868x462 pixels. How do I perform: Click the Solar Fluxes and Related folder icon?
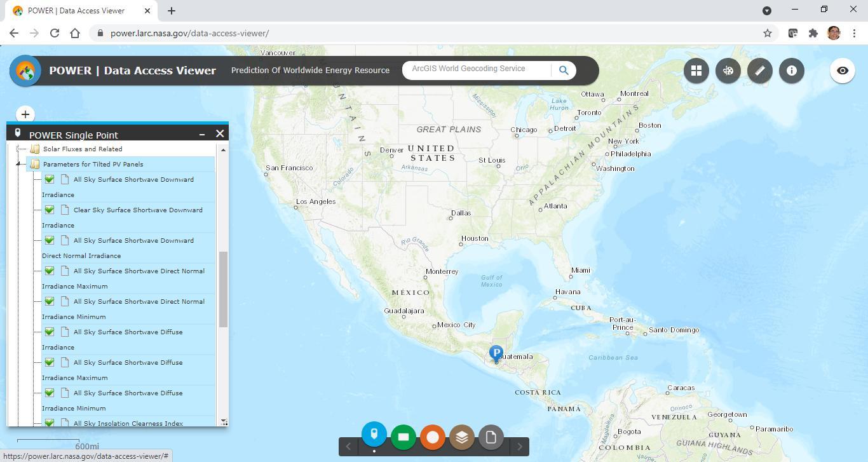35,149
